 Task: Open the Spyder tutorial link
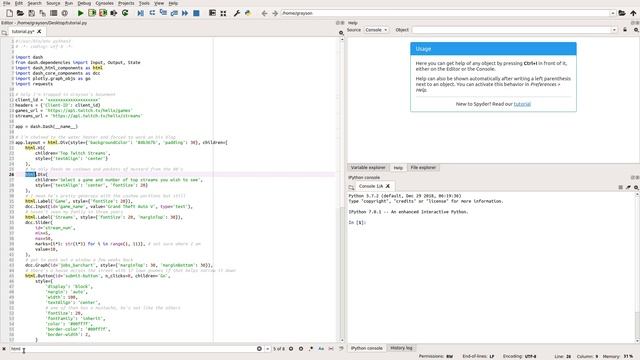(522, 104)
